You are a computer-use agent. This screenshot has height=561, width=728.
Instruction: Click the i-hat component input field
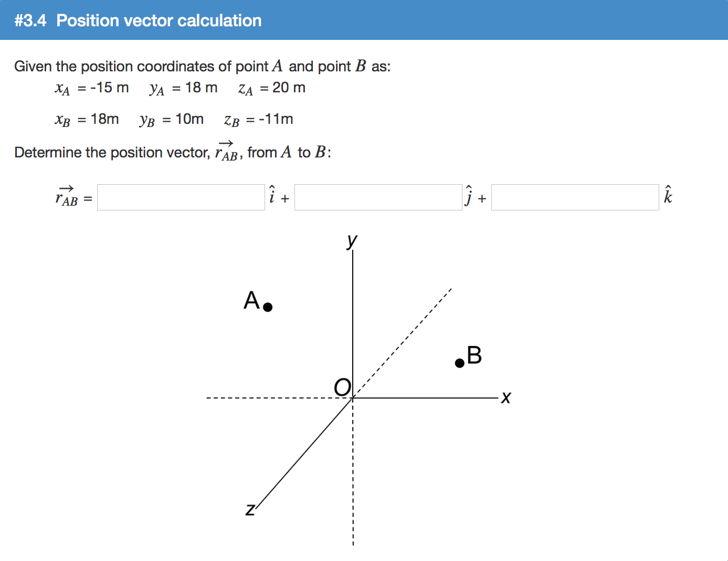tap(181, 197)
